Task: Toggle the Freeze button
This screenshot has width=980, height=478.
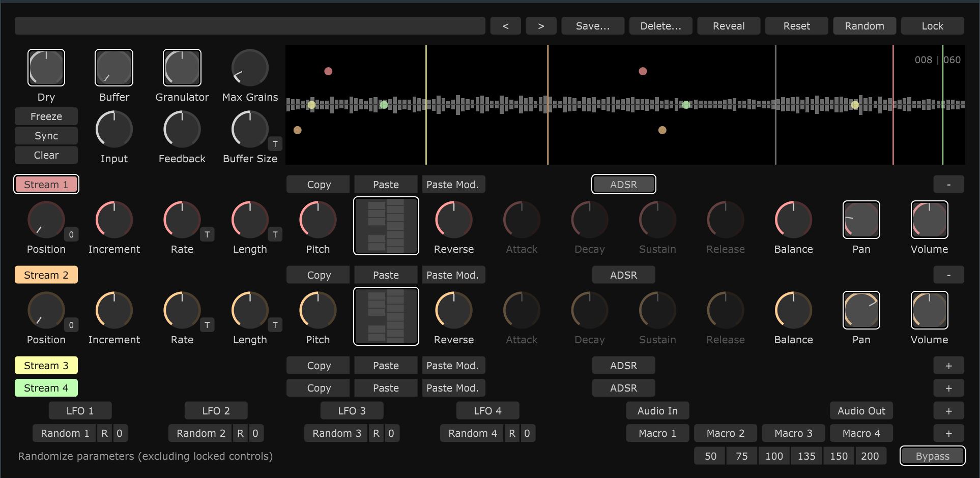Action: (46, 116)
